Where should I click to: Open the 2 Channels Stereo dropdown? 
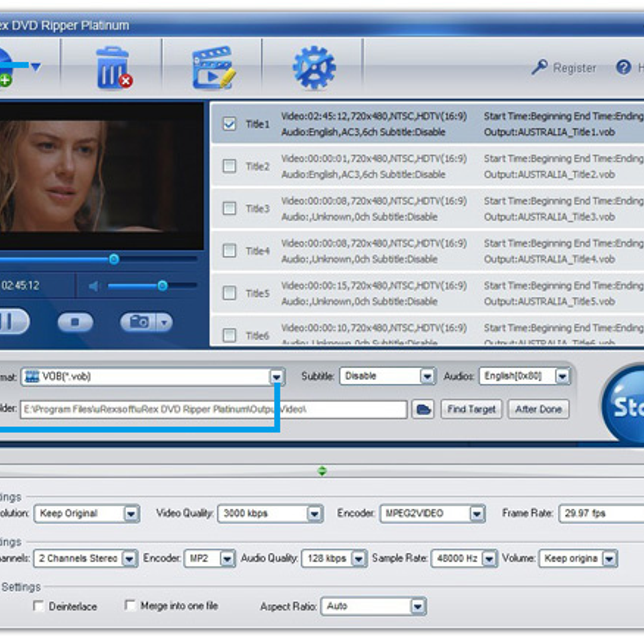coord(129,559)
